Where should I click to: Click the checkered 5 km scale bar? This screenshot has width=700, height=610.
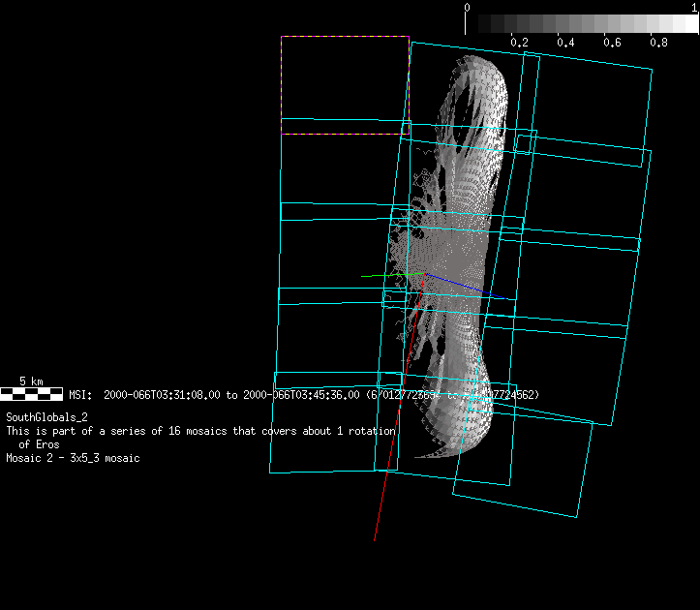32,394
